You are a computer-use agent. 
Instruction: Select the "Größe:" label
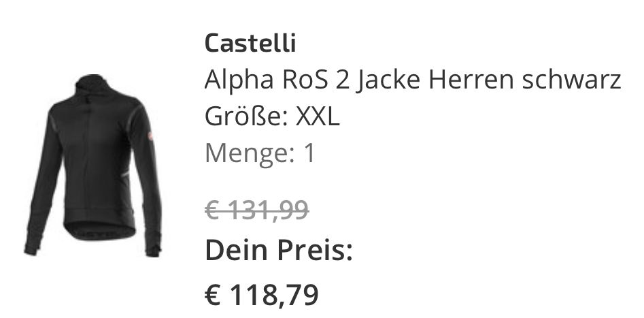point(245,117)
